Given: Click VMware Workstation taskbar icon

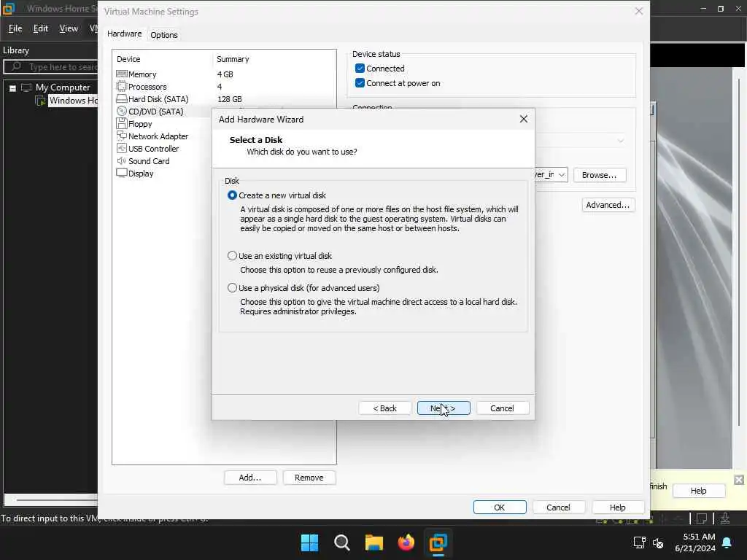Looking at the screenshot, I should [438, 542].
